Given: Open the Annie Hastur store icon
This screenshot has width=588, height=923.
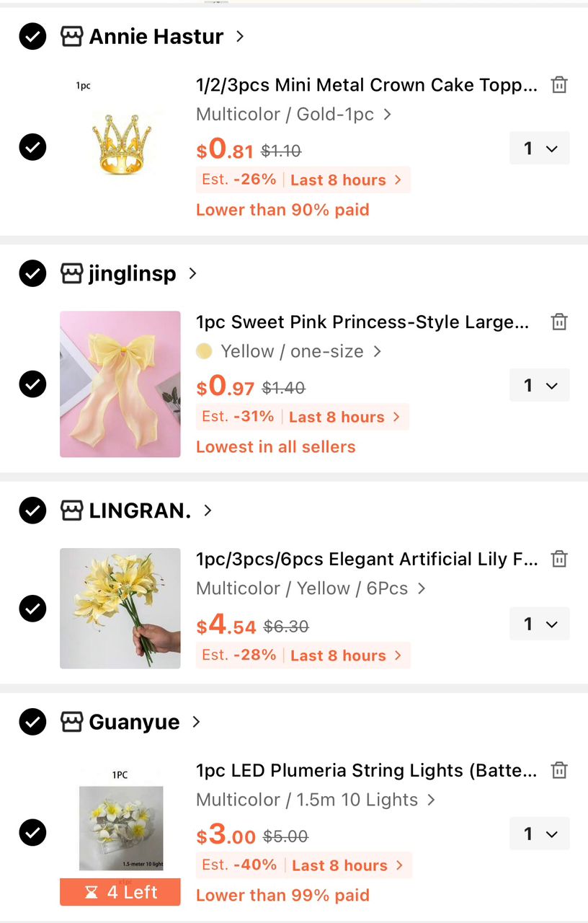Looking at the screenshot, I should 71,36.
